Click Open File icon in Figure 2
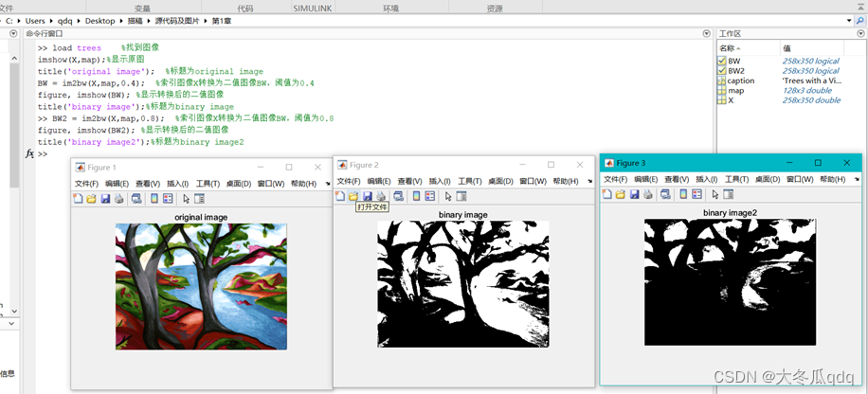This screenshot has height=394, width=868. point(353,196)
